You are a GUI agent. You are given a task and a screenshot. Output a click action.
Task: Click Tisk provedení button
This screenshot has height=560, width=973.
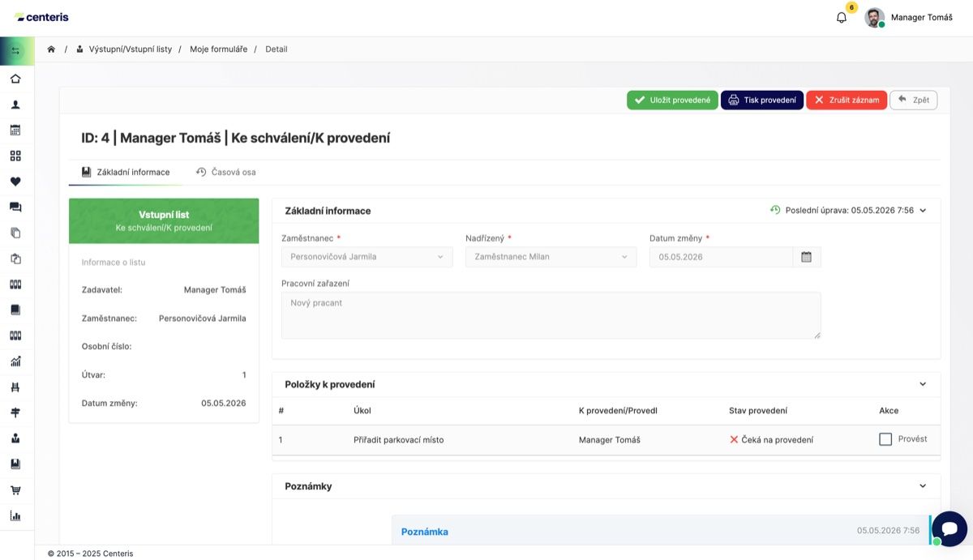click(762, 100)
